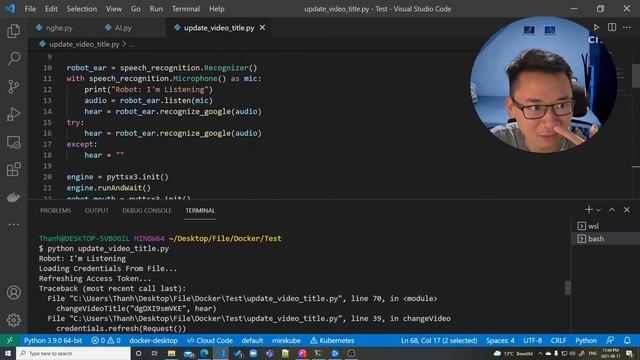The height and width of the screenshot is (360, 640).
Task: Open the Terminal menu
Action: (x=186, y=9)
